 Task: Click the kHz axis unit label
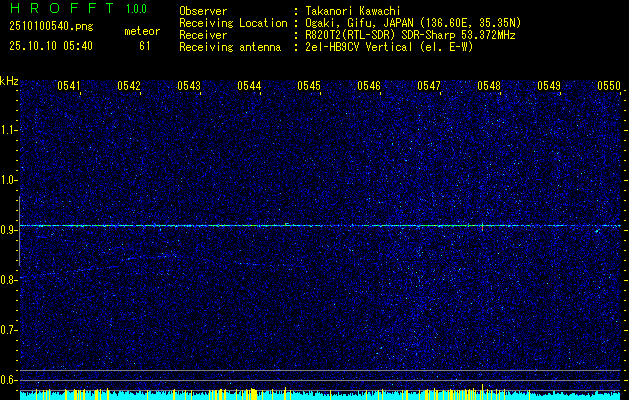(x=9, y=81)
